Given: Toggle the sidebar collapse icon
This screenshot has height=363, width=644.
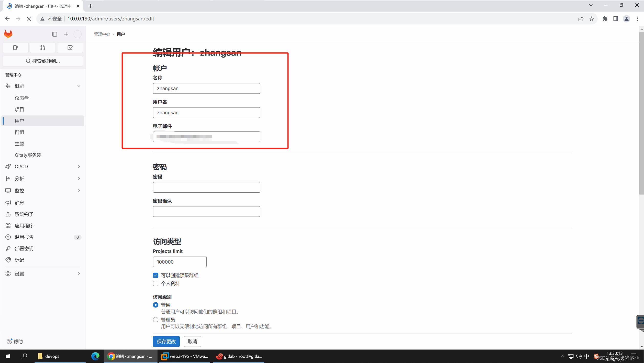Looking at the screenshot, I should tap(54, 34).
